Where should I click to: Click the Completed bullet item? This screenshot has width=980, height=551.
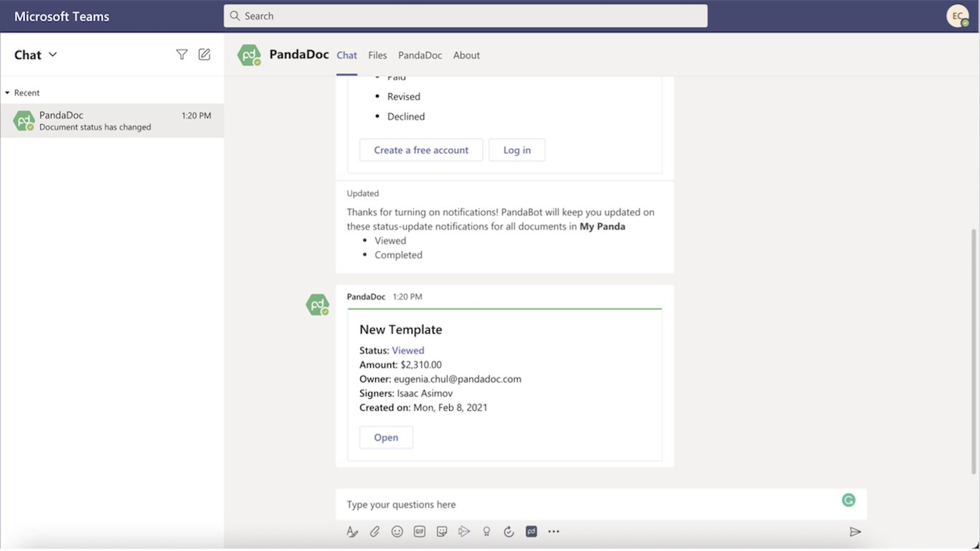(398, 255)
